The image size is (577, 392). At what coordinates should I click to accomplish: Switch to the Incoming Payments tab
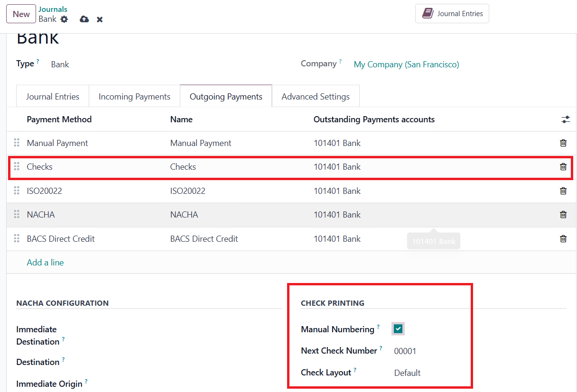tap(134, 97)
